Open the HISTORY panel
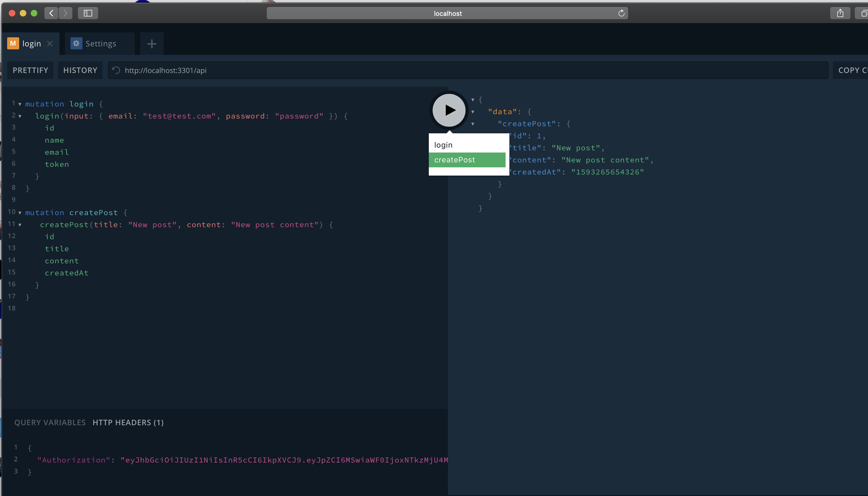Screen dimensions: 868x496 pos(80,70)
